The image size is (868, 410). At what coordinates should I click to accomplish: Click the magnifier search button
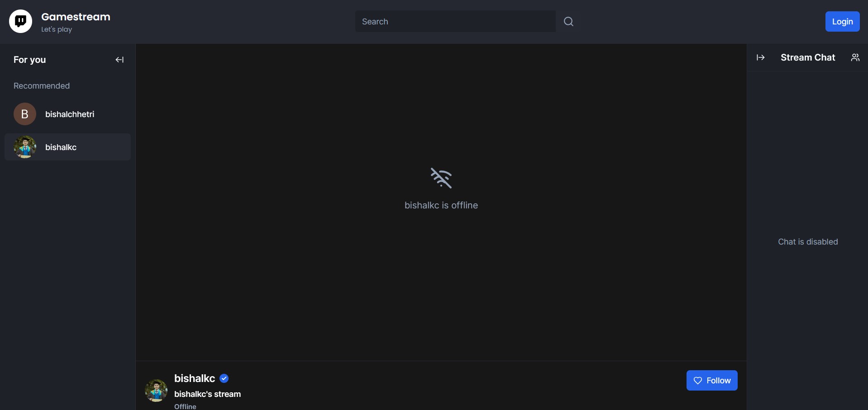(568, 21)
